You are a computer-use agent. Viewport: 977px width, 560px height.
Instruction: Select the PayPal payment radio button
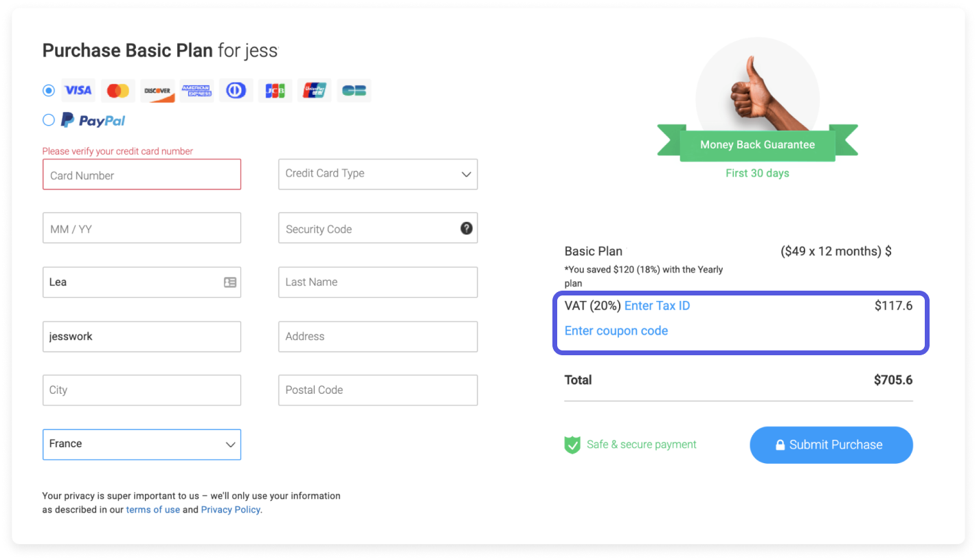tap(49, 120)
